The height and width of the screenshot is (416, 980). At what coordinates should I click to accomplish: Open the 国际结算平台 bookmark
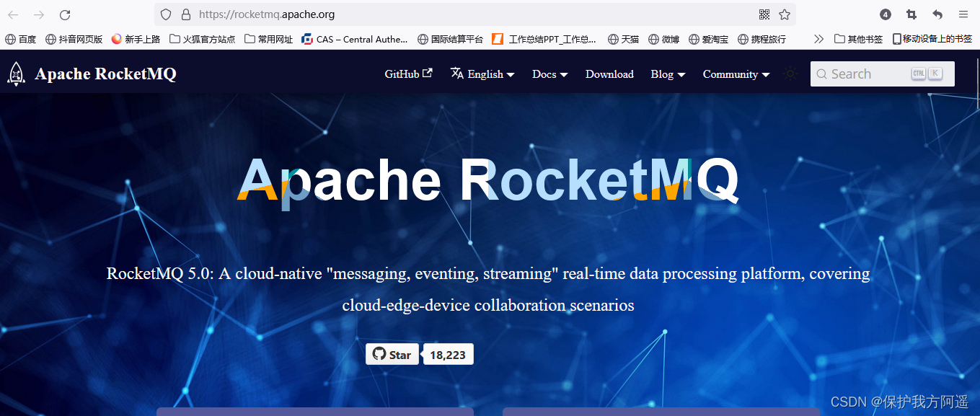451,39
